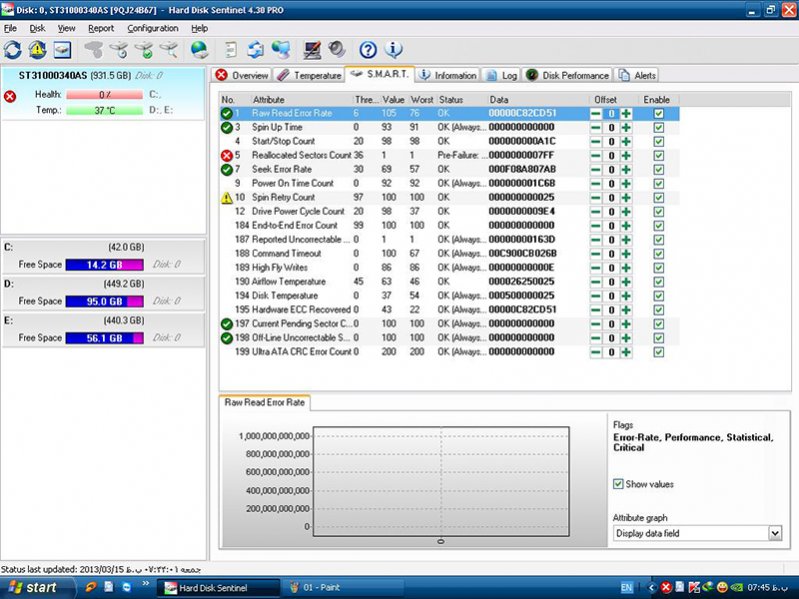This screenshot has height=599, width=799.
Task: Click the speaker sound icon in toolbar
Action: coord(337,50)
